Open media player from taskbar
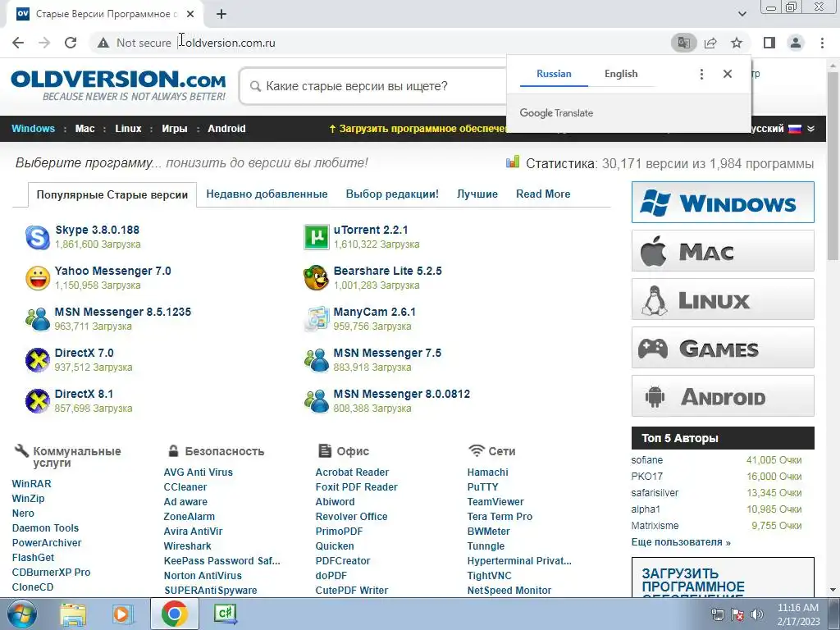840x630 pixels. pos(122,614)
